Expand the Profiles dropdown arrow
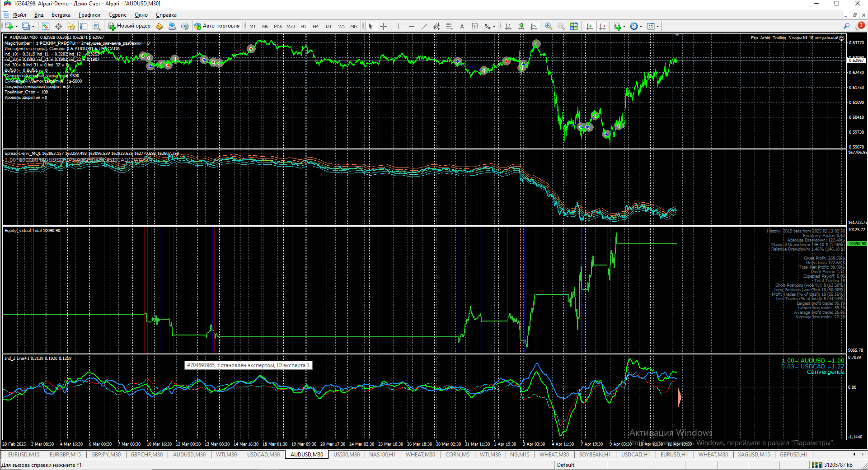The image size is (868, 470). (x=33, y=26)
